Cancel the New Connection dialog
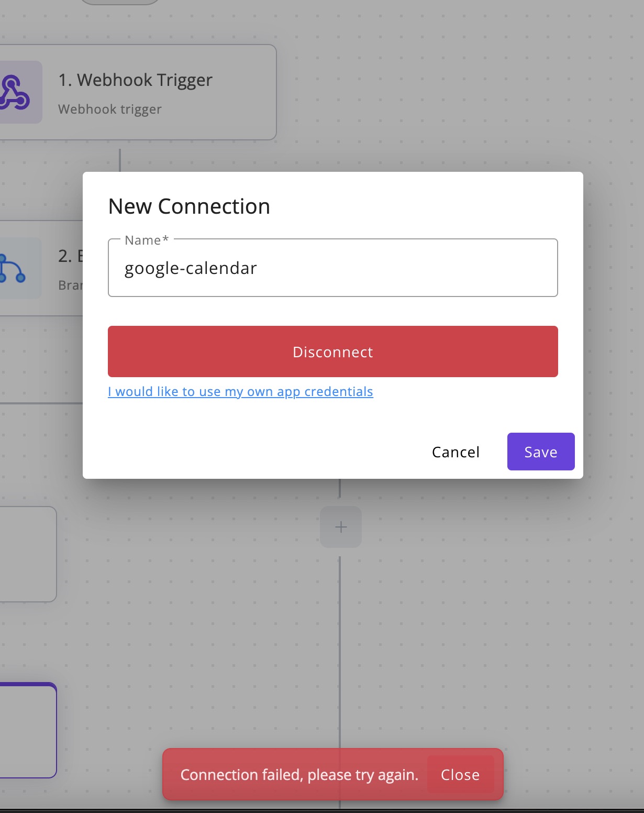This screenshot has width=644, height=813. [456, 452]
